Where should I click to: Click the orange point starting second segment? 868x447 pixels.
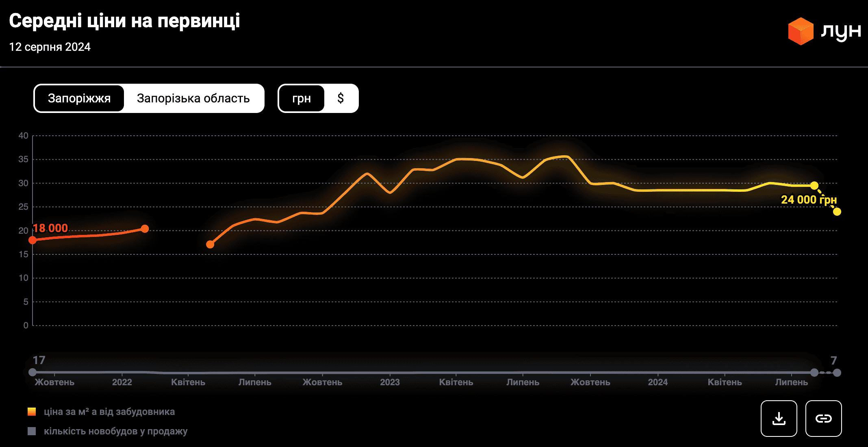tap(210, 244)
